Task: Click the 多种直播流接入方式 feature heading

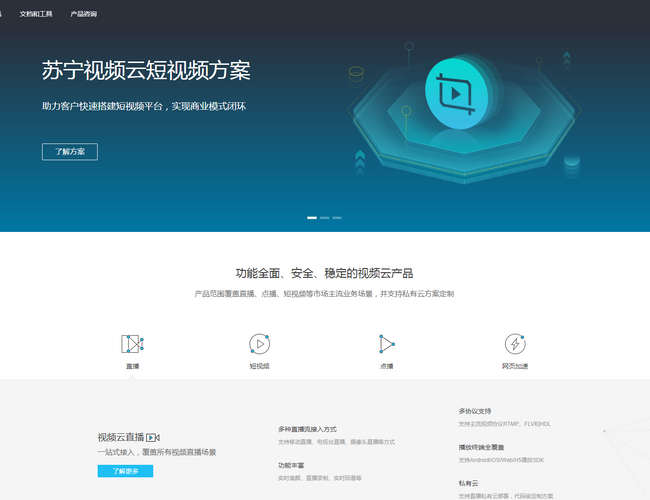Action: [x=308, y=429]
